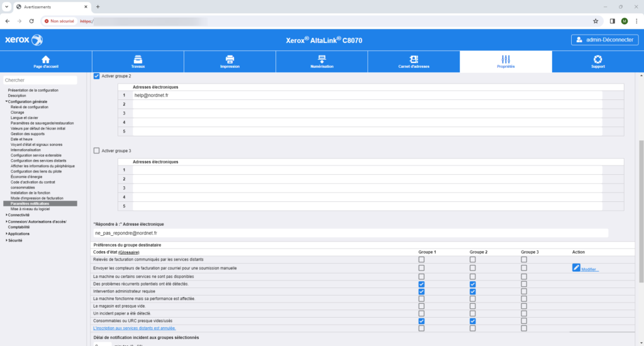Expand the Sécurité tree section

[x=7, y=240]
